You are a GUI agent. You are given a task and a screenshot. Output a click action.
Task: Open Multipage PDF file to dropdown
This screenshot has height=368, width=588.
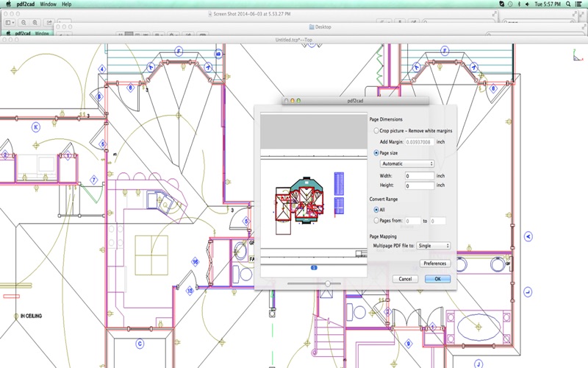click(x=433, y=246)
